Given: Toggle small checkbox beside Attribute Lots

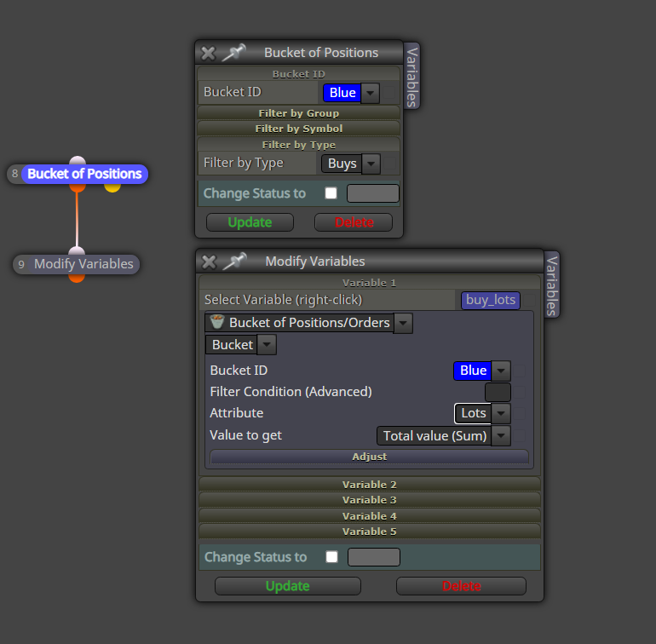Looking at the screenshot, I should click(520, 413).
